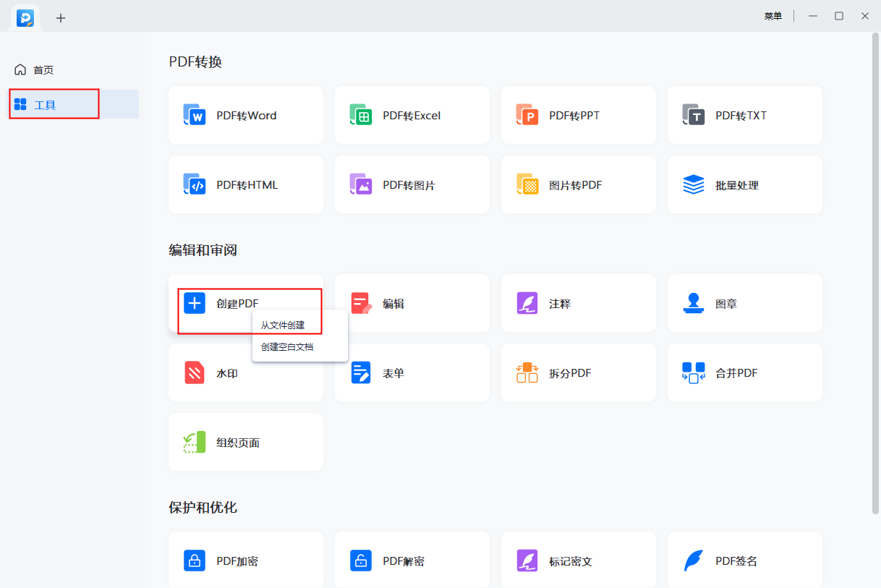Choose 从文件创建 from the popup menu

(283, 325)
